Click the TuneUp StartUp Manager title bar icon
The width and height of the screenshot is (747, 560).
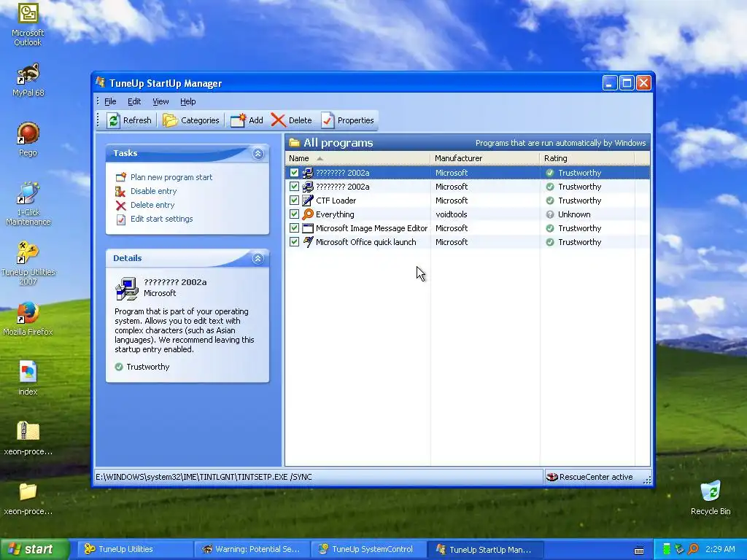(x=101, y=82)
